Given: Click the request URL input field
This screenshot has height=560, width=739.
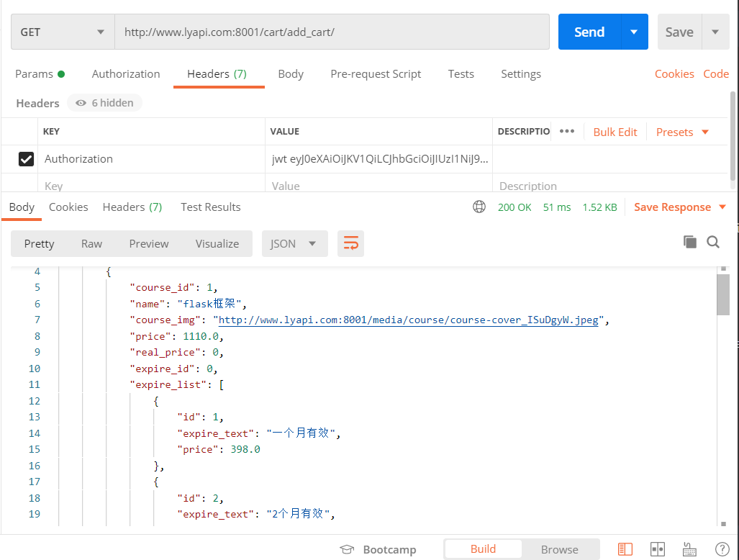Looking at the screenshot, I should [332, 32].
